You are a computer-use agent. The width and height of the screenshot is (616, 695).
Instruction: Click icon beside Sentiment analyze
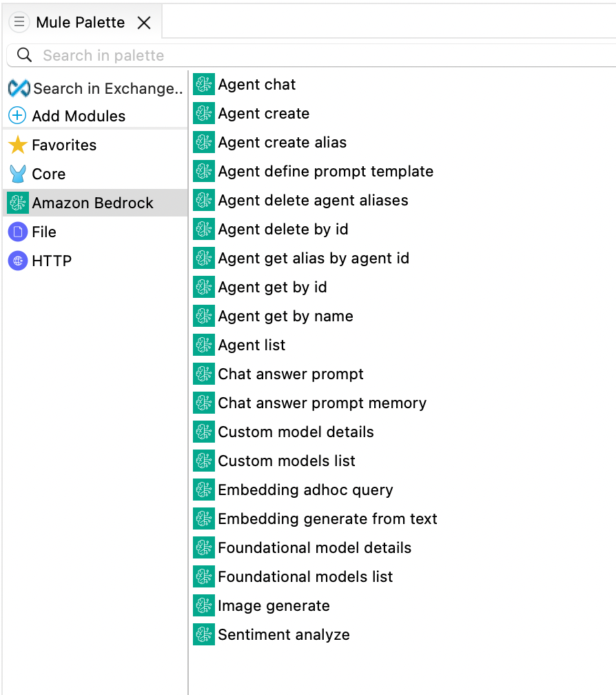point(204,634)
